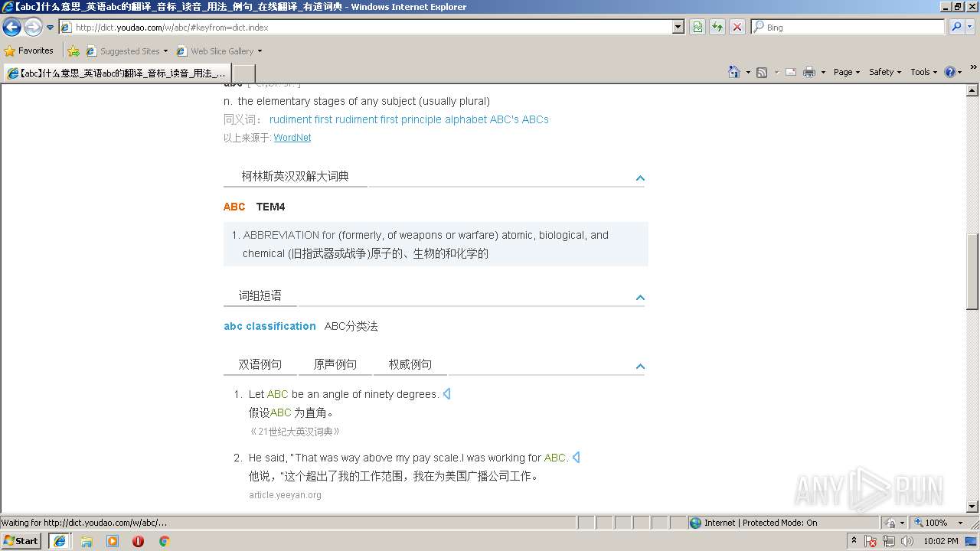Open the Favorites star button
The height and width of the screenshot is (551, 980).
28,51
